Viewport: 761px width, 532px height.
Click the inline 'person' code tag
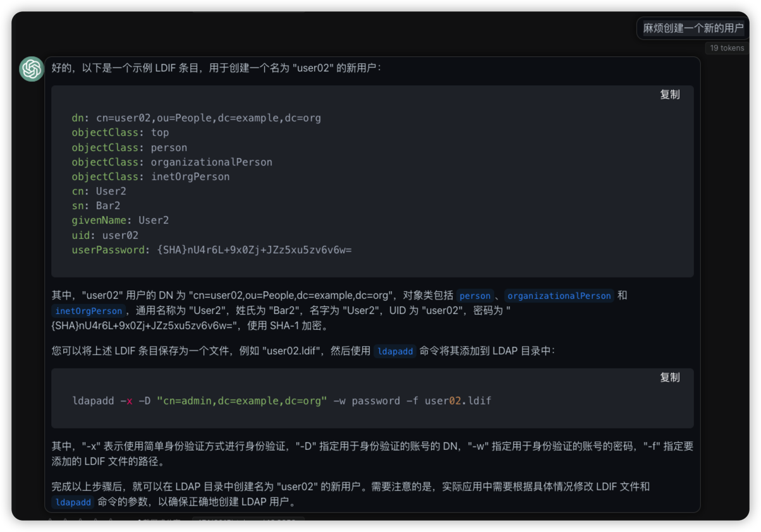click(475, 296)
